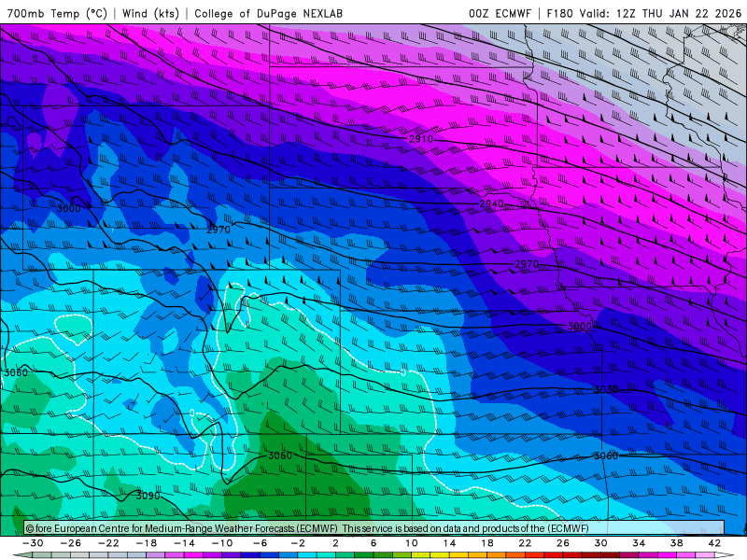
Task: Click the 22 legend value
Action: pyautogui.click(x=525, y=543)
